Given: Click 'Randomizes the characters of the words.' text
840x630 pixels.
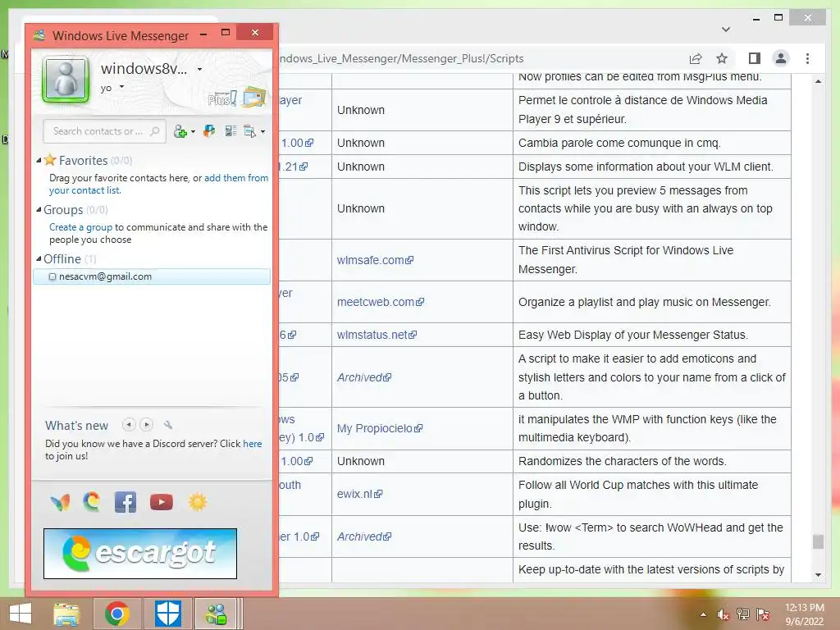Looking at the screenshot, I should (623, 461).
